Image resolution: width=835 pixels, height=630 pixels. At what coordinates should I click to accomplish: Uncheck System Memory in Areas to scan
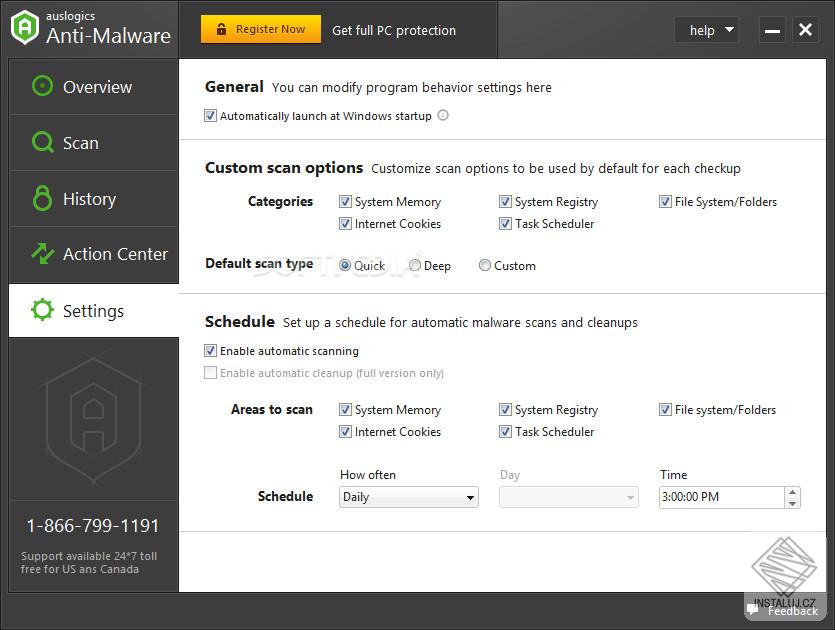pyautogui.click(x=345, y=409)
